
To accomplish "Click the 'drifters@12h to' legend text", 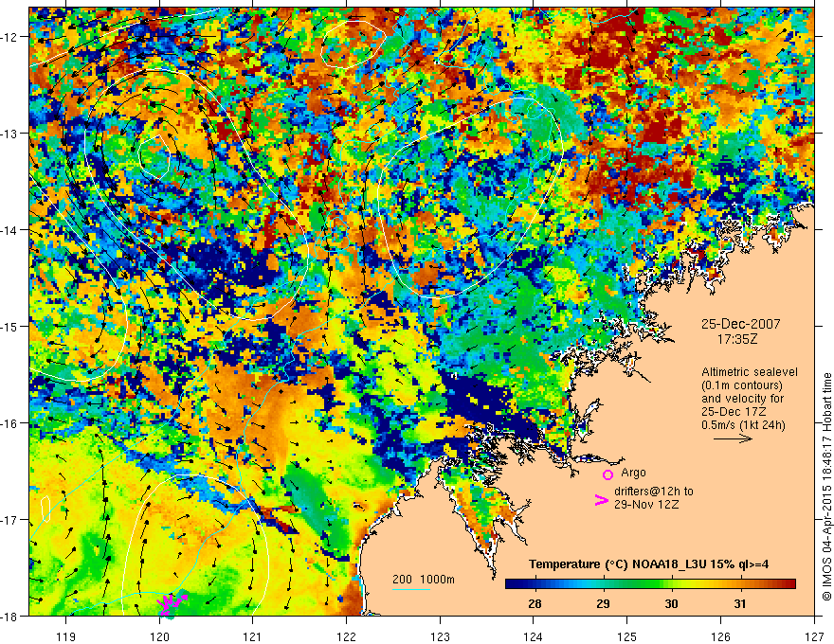I will 654,492.
